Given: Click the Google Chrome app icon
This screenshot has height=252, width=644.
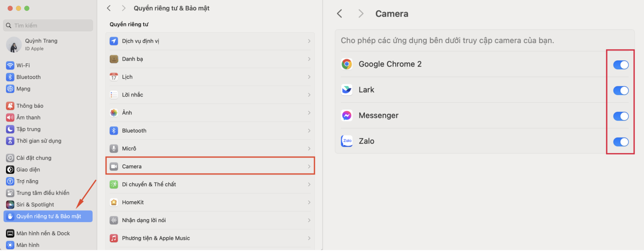Looking at the screenshot, I should pos(347,64).
